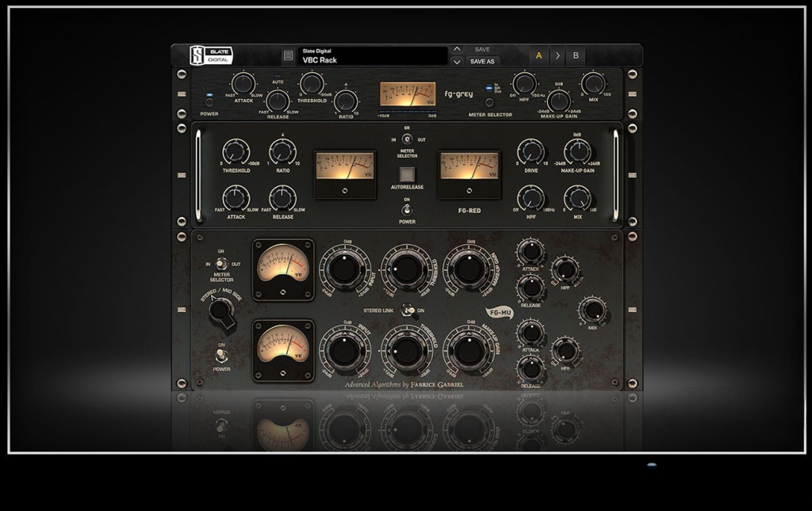Image resolution: width=812 pixels, height=511 pixels.
Task: Click the fg-grey MAKE-UP GAIN knob
Action: [x=559, y=101]
